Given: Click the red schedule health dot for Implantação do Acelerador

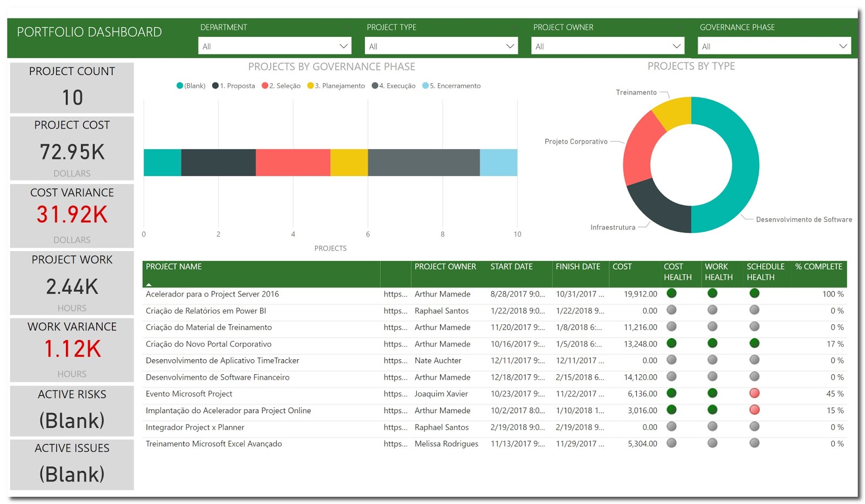Looking at the screenshot, I should point(754,410).
